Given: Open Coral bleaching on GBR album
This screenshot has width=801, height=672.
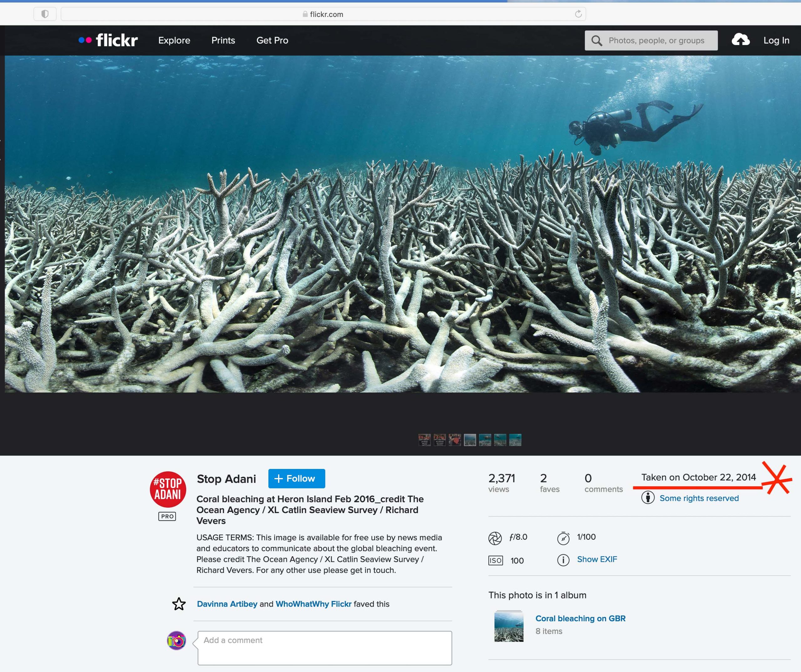Looking at the screenshot, I should pos(580,618).
